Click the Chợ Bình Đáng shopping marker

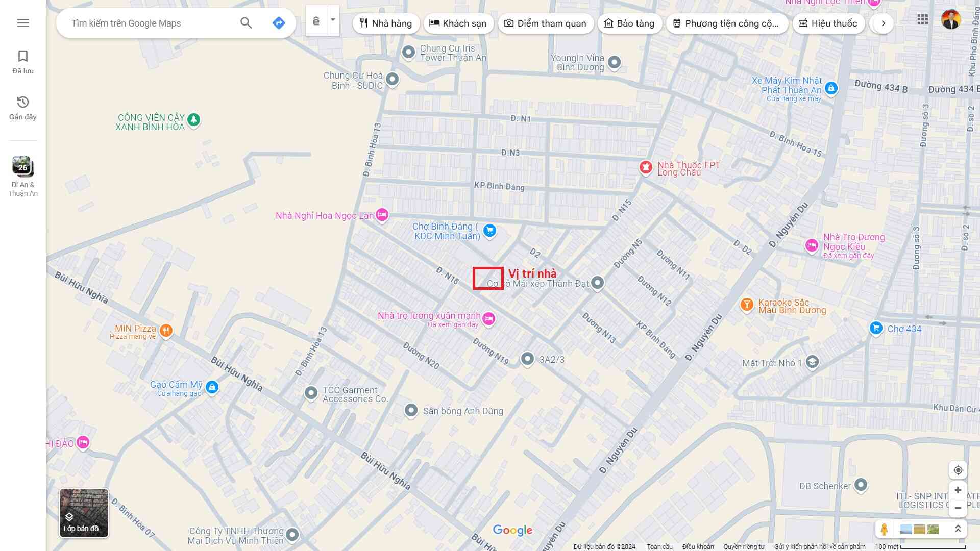489,231
